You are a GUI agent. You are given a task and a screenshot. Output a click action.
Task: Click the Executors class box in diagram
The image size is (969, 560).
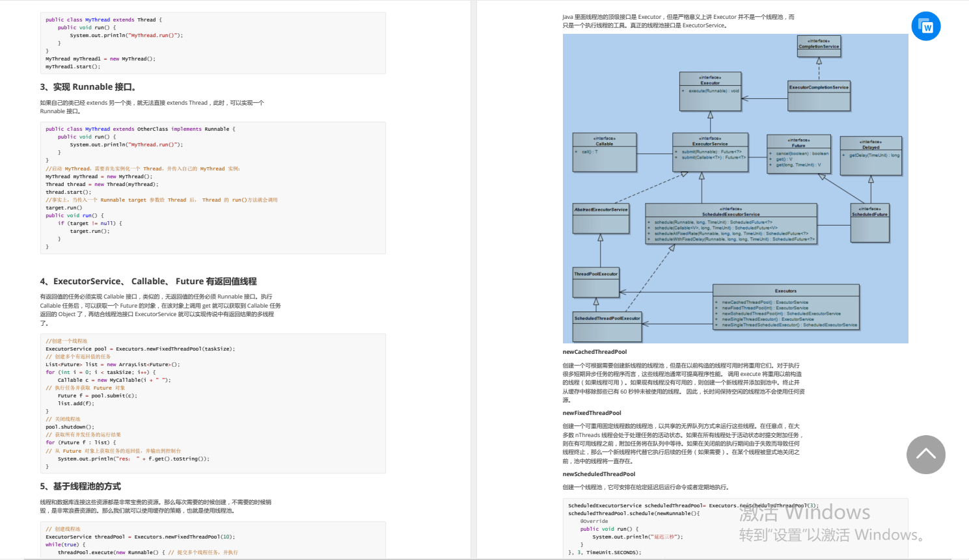(785, 308)
